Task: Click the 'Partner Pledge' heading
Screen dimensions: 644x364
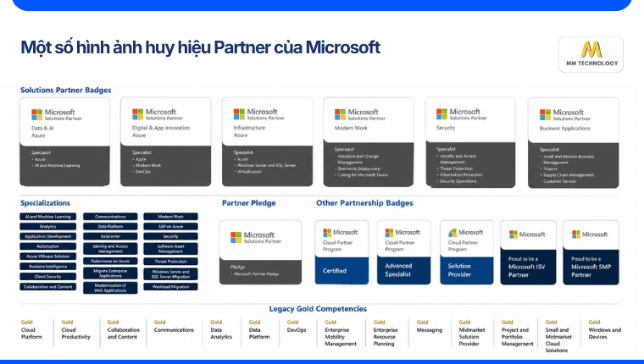Action: 248,202
